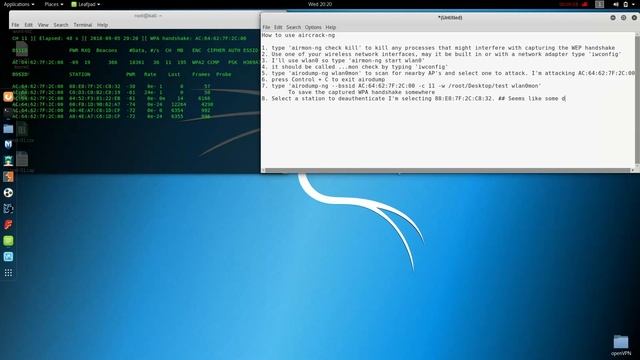Open the red Faraday dock icon

click(x=8, y=224)
